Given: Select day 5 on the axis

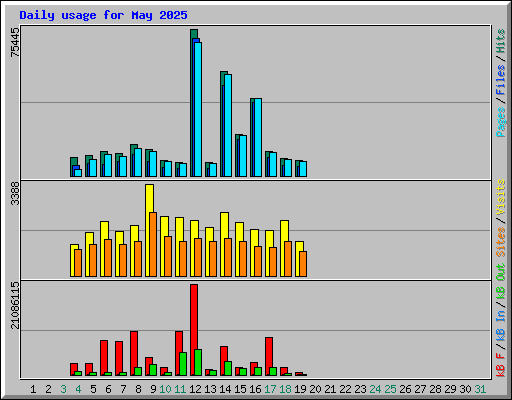Looking at the screenshot, I should click(x=93, y=389).
